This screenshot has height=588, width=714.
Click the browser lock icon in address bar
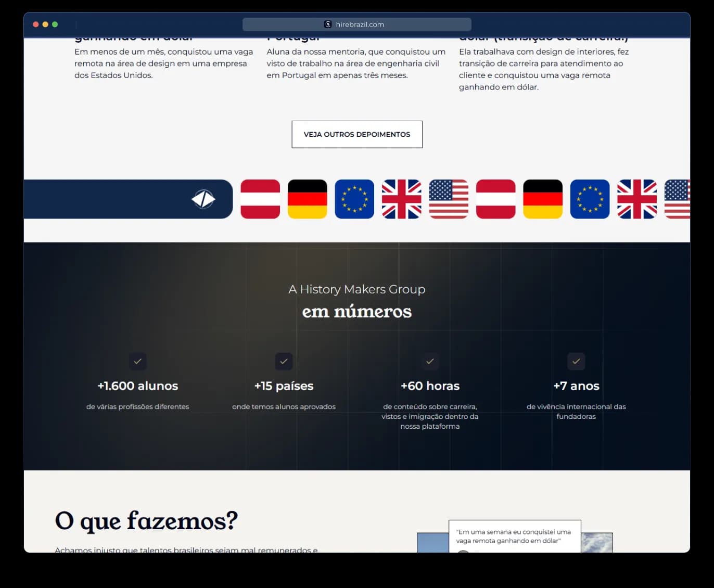pos(328,24)
